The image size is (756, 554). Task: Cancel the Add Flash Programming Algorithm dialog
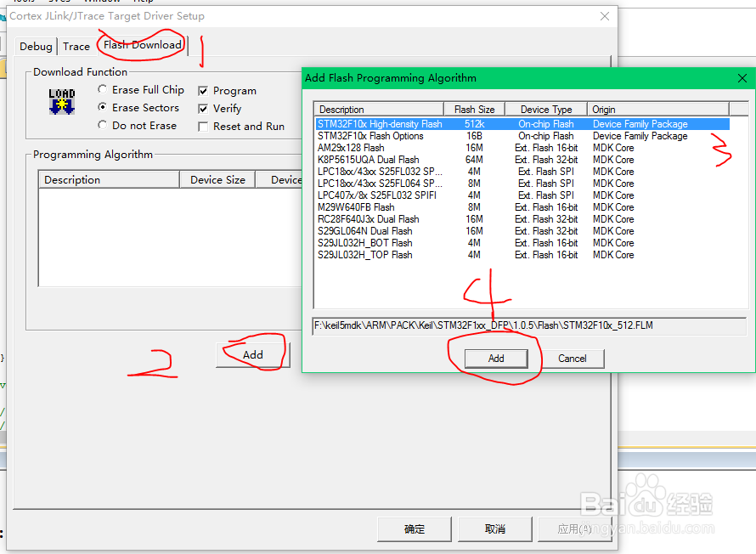coord(573,359)
